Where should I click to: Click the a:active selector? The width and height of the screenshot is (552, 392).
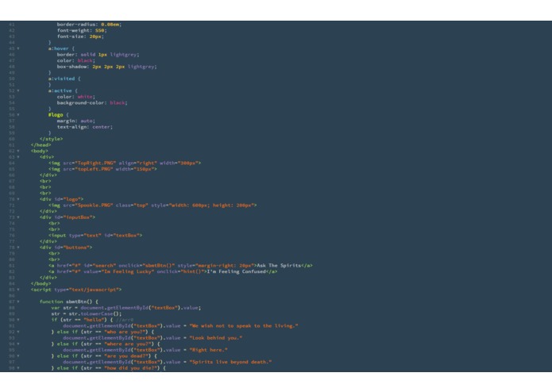click(60, 90)
